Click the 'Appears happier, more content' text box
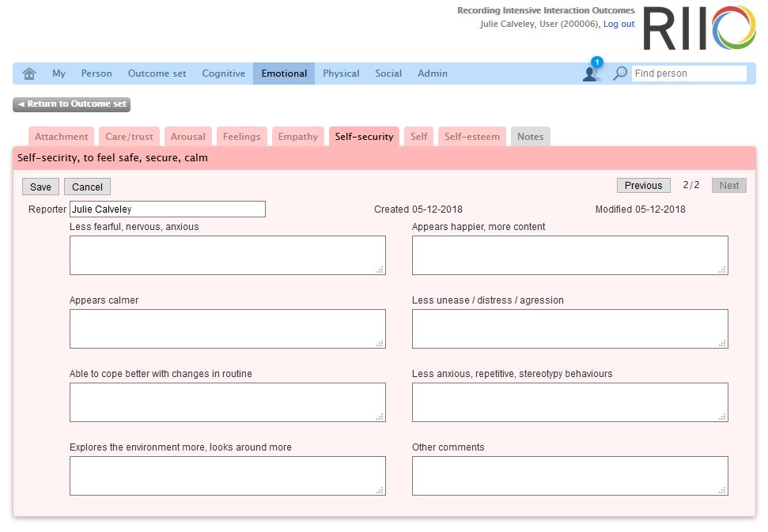The width and height of the screenshot is (768, 532). coord(570,255)
